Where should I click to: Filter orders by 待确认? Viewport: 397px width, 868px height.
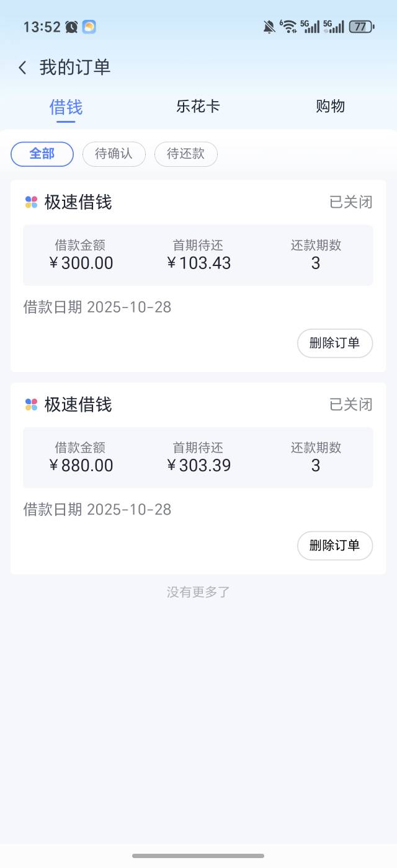point(114,154)
